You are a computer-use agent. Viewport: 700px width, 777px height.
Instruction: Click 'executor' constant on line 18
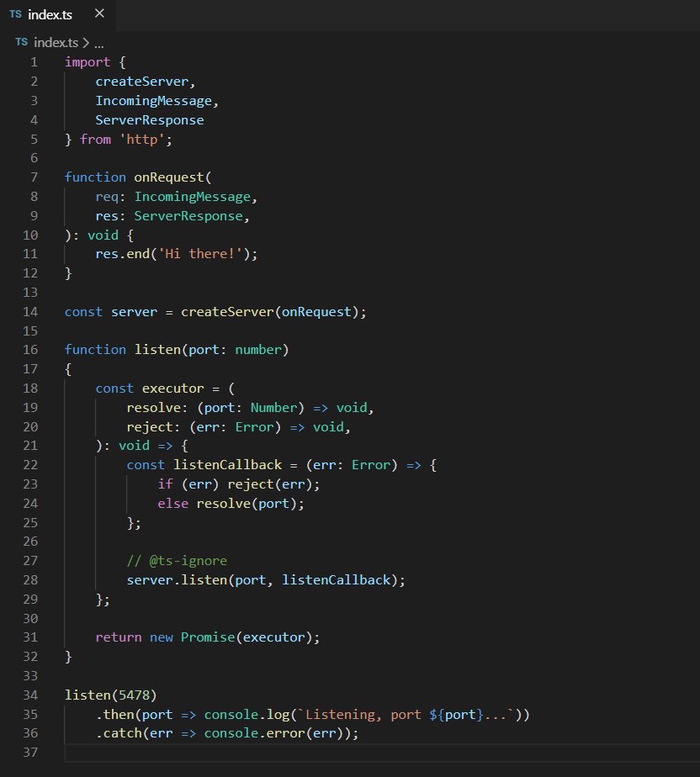click(x=172, y=388)
